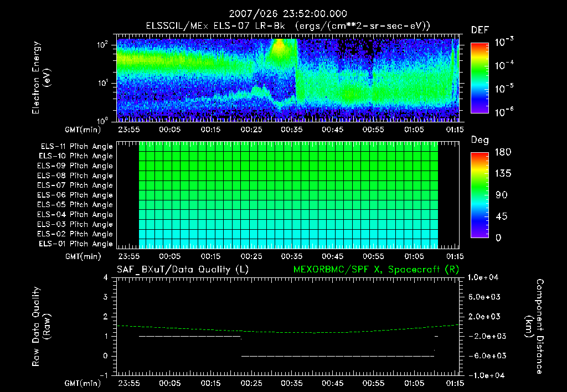The image size is (567, 392).
Task: Click the ELS-03 Pitch Angle row label
Action: click(75, 225)
